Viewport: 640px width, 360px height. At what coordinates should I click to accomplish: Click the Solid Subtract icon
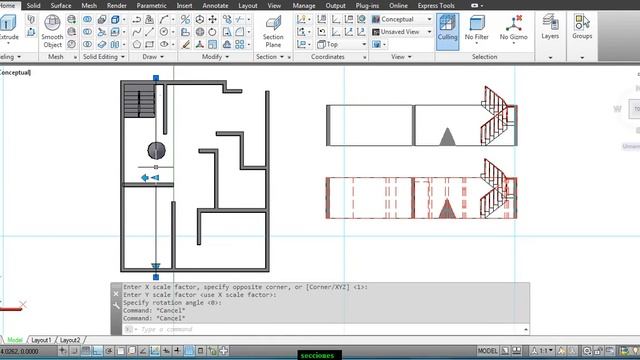(x=87, y=32)
